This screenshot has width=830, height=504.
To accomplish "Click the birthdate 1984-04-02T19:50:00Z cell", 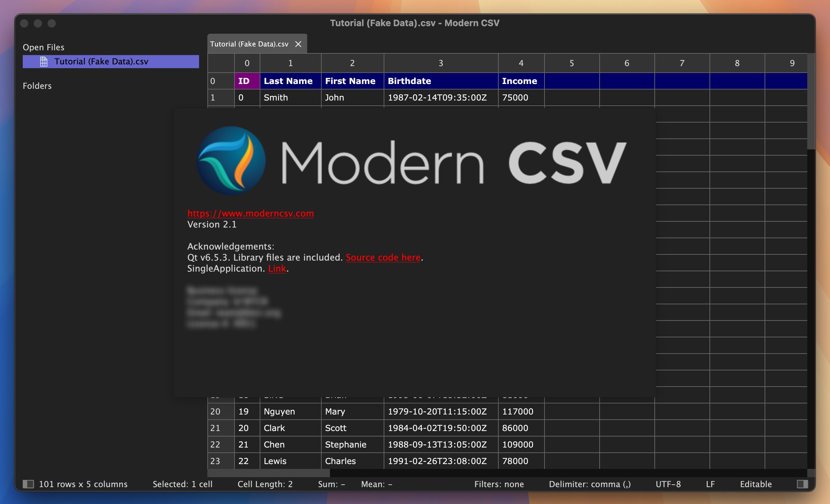I will [x=441, y=428].
